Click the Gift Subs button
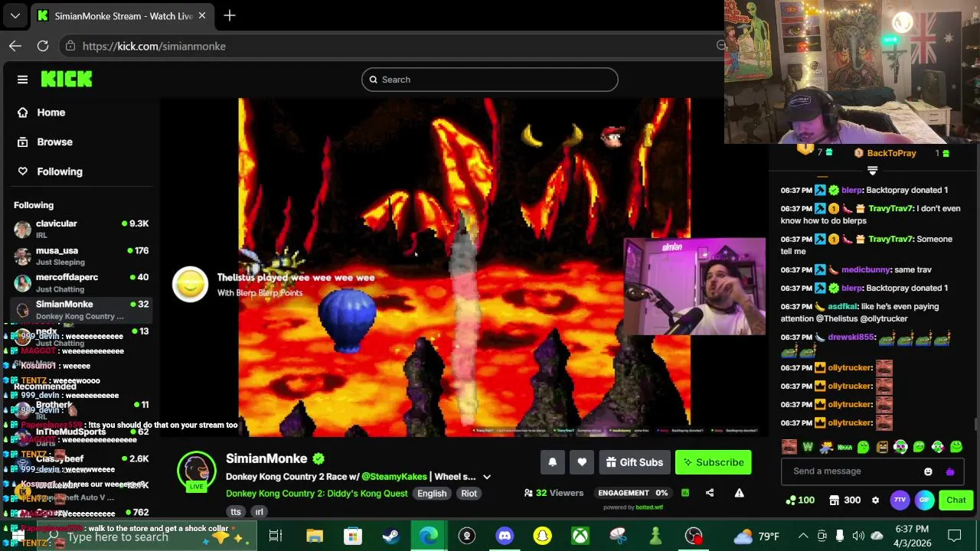 click(635, 462)
